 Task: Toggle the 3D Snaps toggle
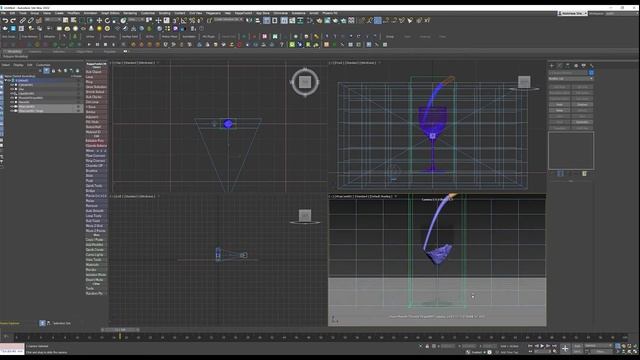click(175, 20)
